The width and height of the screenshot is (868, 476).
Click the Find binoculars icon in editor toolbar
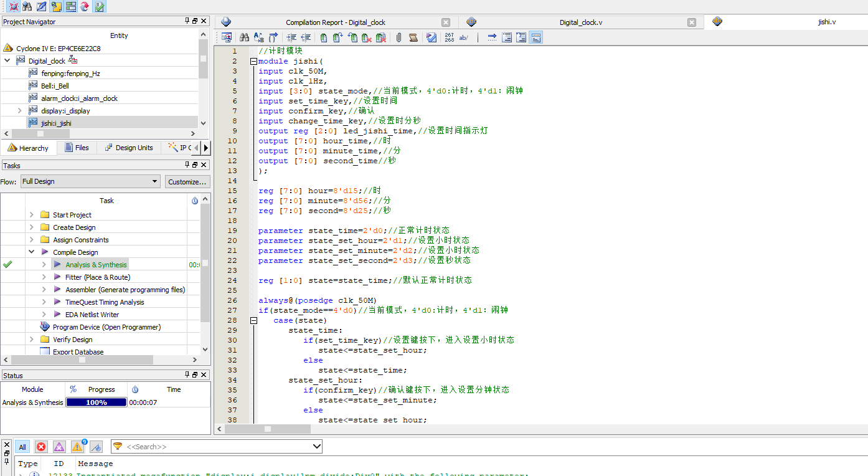pyautogui.click(x=245, y=37)
